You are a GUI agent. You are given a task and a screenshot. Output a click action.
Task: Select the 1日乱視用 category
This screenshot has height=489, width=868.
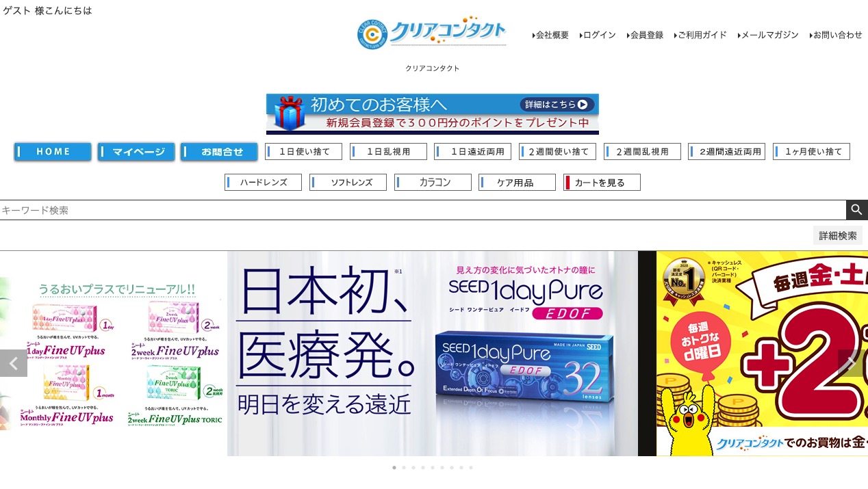click(388, 152)
